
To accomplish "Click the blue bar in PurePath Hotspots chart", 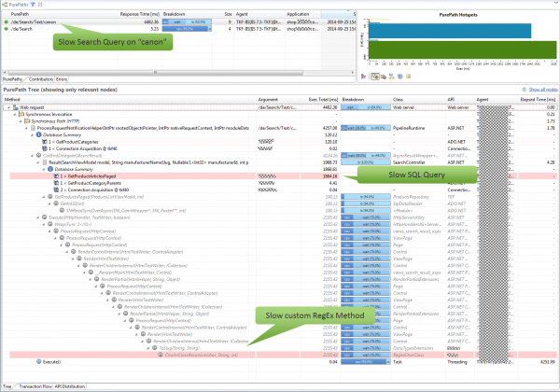I will [450, 31].
